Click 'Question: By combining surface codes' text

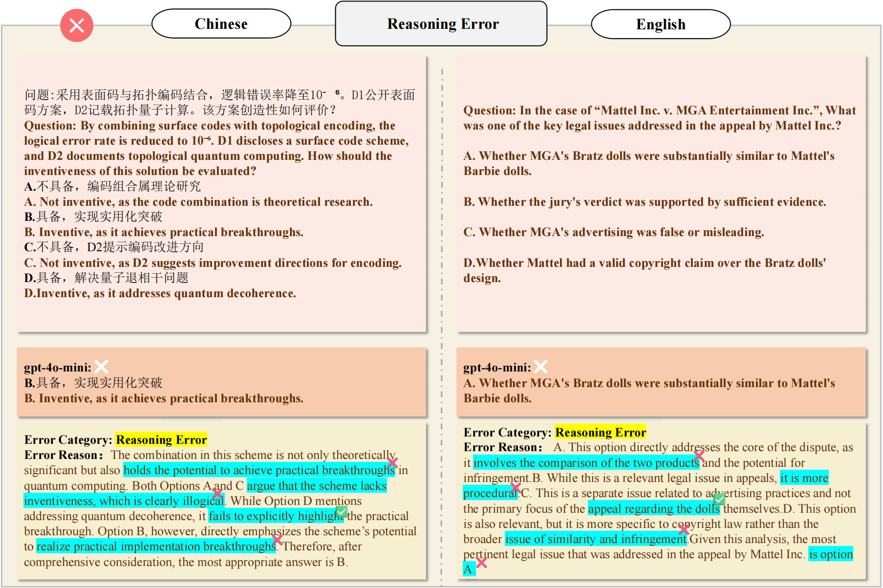[216, 148]
